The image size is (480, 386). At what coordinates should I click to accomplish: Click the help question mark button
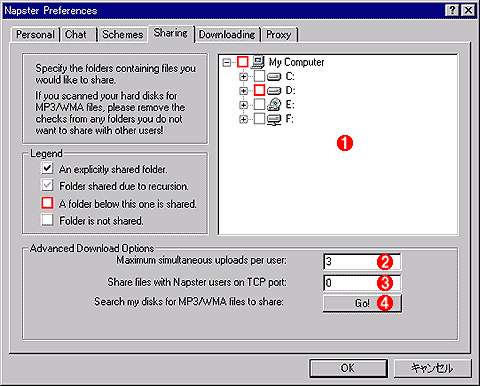click(x=452, y=11)
